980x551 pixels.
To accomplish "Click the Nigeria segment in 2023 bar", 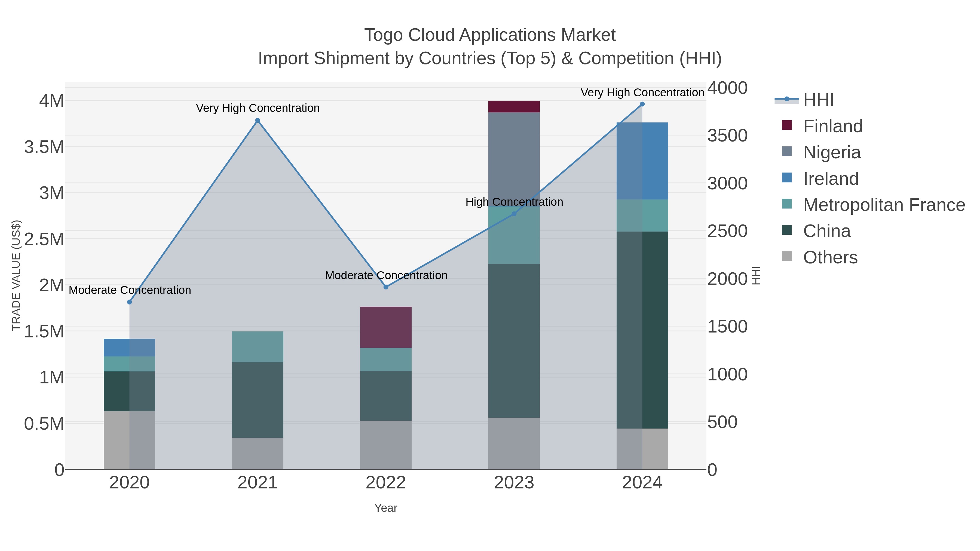I will [514, 159].
